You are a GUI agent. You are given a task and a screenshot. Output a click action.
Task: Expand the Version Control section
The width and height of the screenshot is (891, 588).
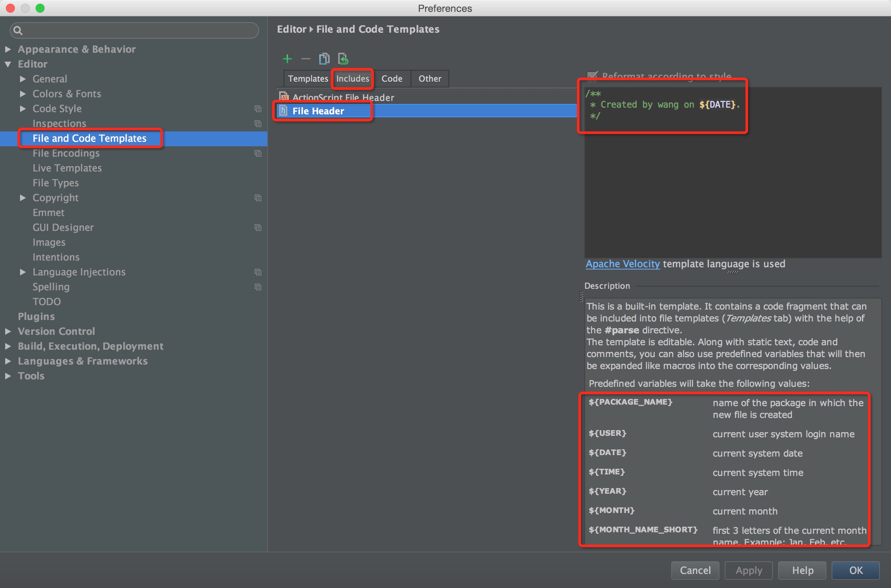[10, 331]
